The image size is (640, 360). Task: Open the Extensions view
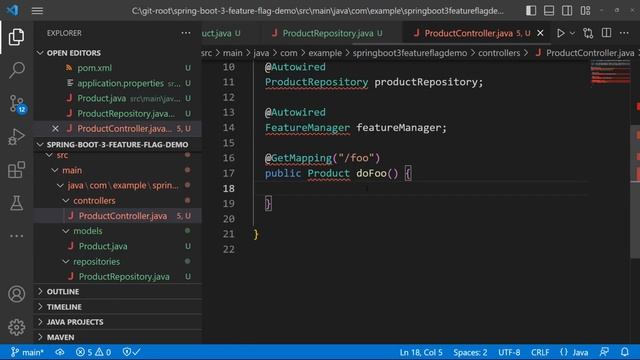(16, 170)
